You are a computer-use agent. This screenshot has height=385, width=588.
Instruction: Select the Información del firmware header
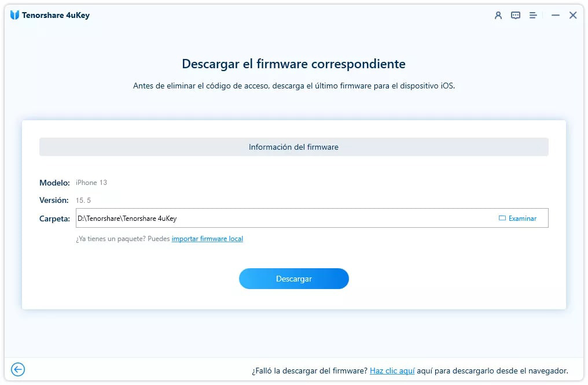pyautogui.click(x=294, y=147)
